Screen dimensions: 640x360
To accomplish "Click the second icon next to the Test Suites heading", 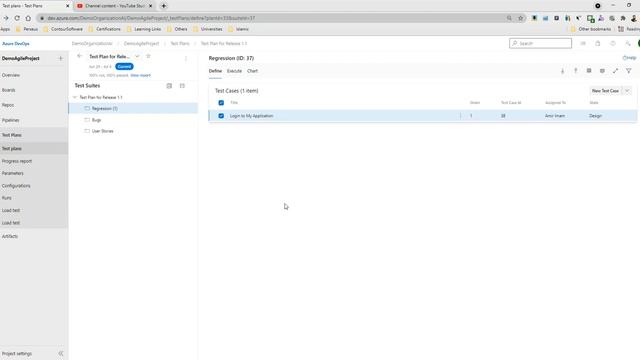I will point(182,86).
